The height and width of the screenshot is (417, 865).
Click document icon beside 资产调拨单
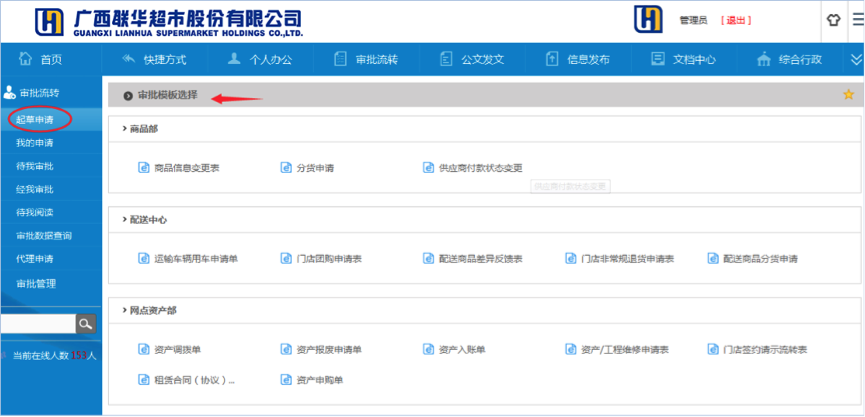143,349
